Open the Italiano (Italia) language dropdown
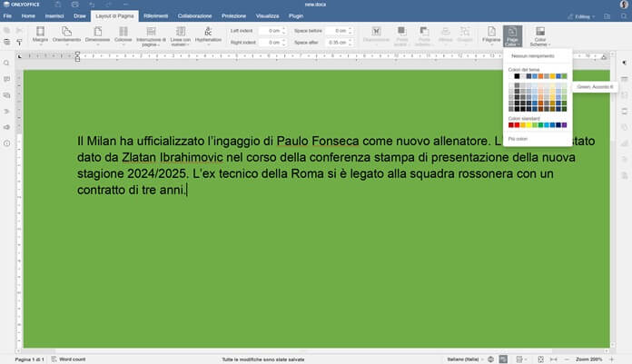 tap(465, 359)
